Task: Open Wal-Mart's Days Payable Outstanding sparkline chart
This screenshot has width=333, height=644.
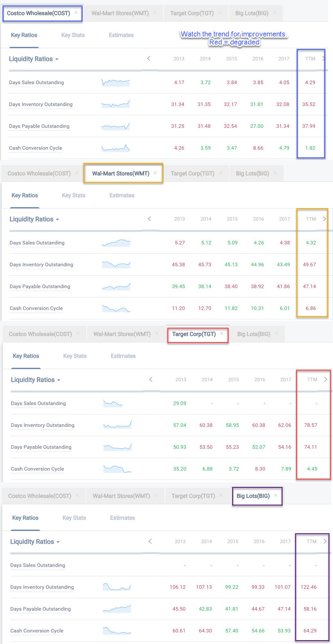Action: (x=116, y=286)
